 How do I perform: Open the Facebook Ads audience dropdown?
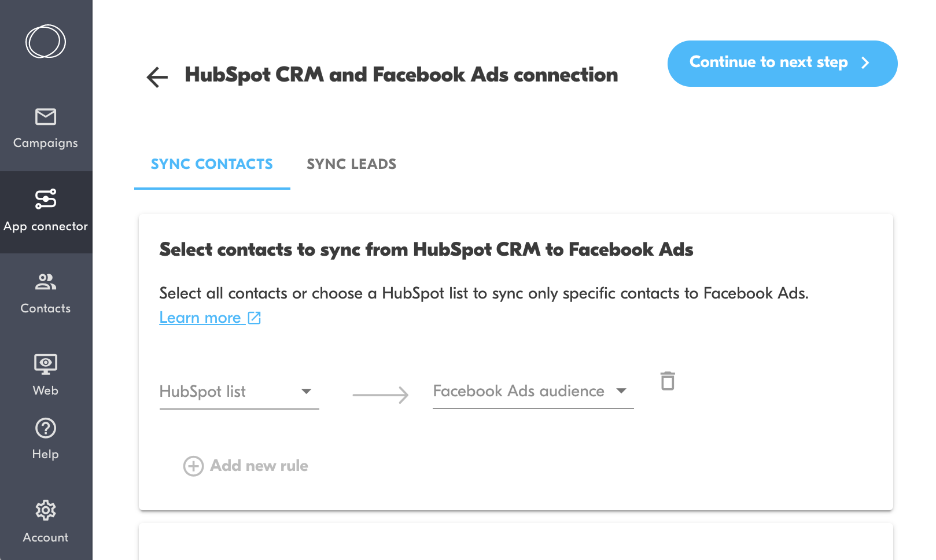[532, 392]
